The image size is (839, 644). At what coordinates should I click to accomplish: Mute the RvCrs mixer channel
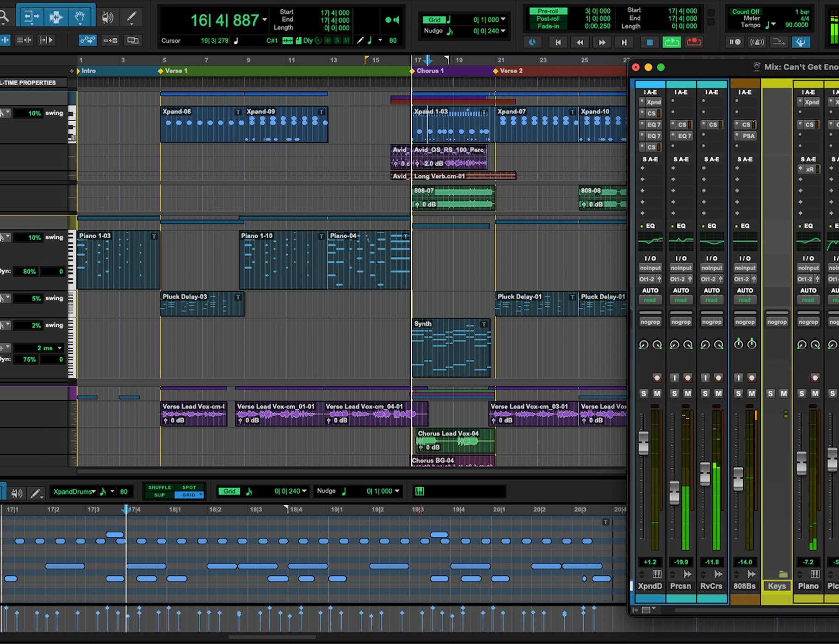(x=718, y=394)
